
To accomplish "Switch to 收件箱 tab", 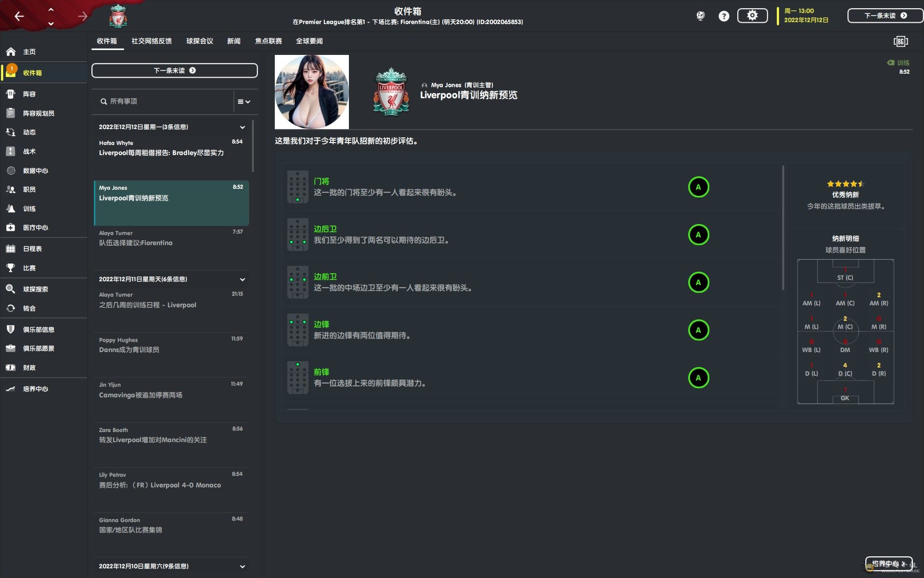I will pos(107,41).
